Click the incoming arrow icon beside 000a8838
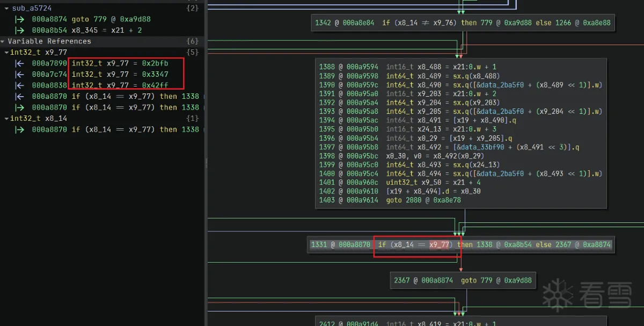The image size is (644, 326). click(x=20, y=85)
